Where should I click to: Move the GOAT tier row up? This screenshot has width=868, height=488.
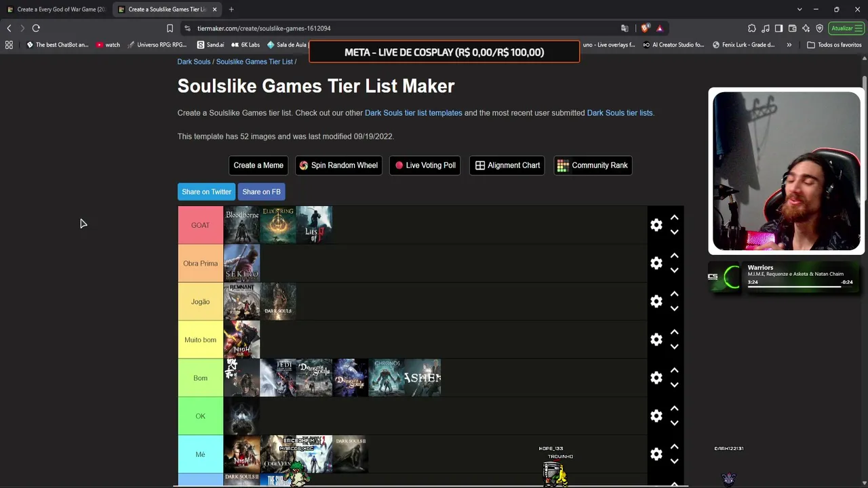tap(674, 218)
